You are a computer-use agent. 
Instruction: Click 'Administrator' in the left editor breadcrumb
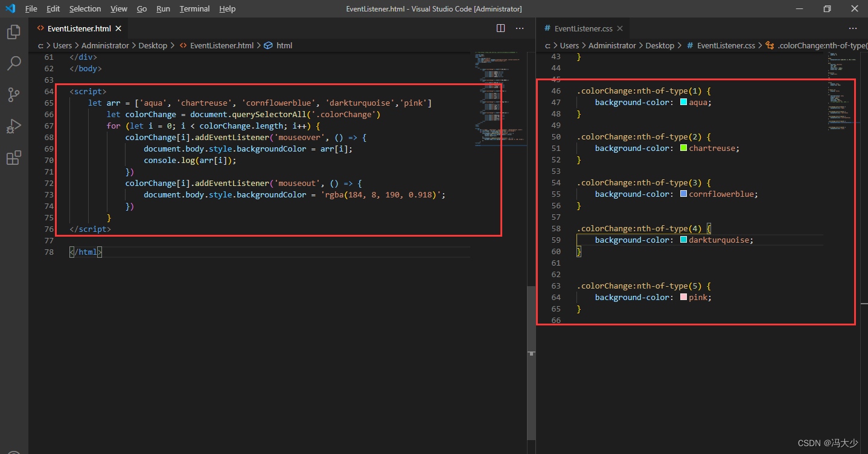(105, 45)
